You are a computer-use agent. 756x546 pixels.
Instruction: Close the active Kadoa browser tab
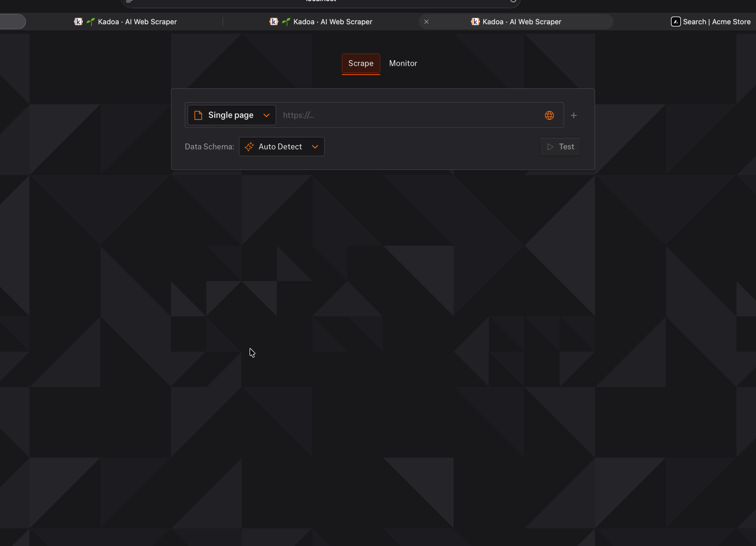pos(426,22)
